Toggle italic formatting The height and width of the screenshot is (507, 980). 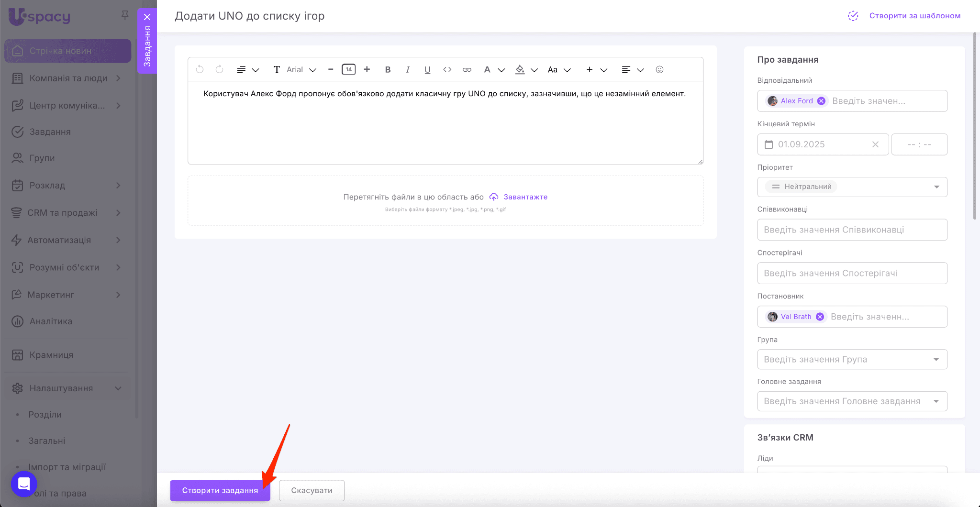click(x=408, y=69)
